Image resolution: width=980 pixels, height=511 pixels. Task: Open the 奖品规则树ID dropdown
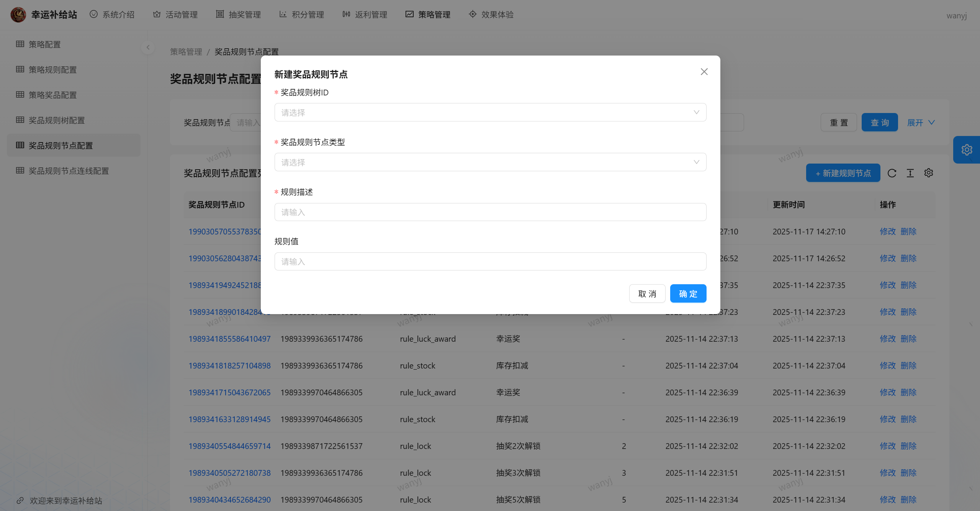(x=490, y=112)
